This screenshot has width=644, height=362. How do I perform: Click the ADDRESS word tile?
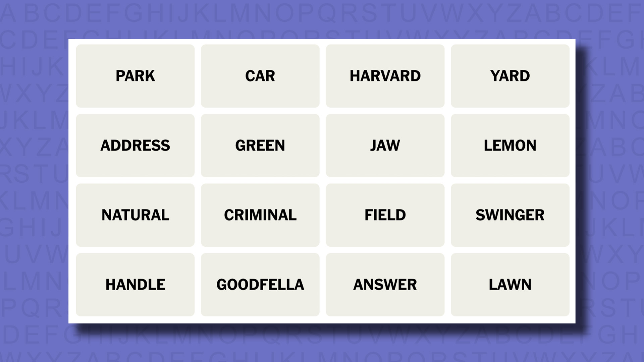135,145
